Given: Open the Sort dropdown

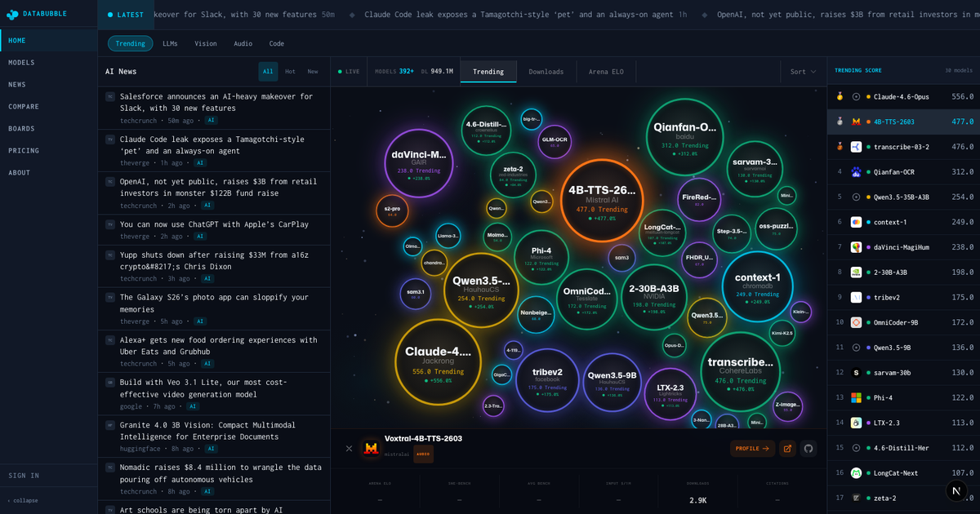Looking at the screenshot, I should 803,72.
